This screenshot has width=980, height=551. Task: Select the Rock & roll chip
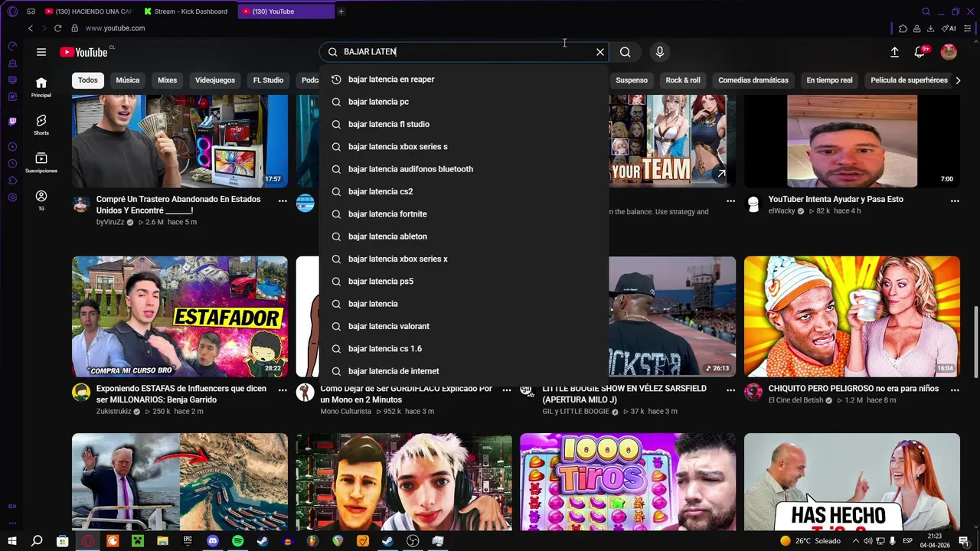(x=683, y=80)
